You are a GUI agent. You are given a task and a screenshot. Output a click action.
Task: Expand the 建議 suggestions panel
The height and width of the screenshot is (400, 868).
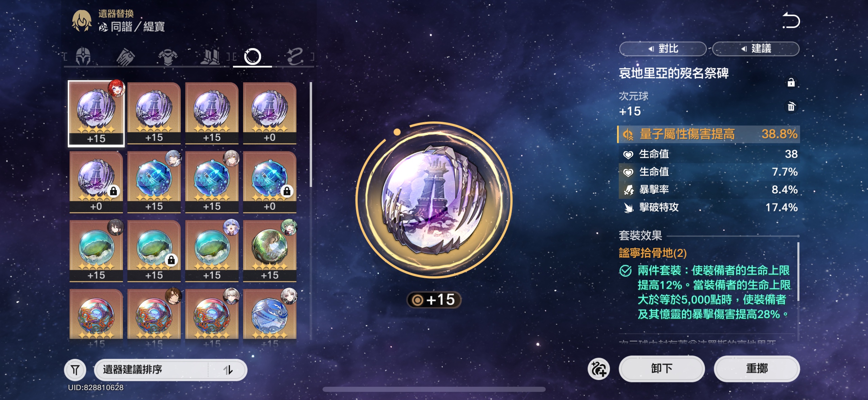(756, 49)
